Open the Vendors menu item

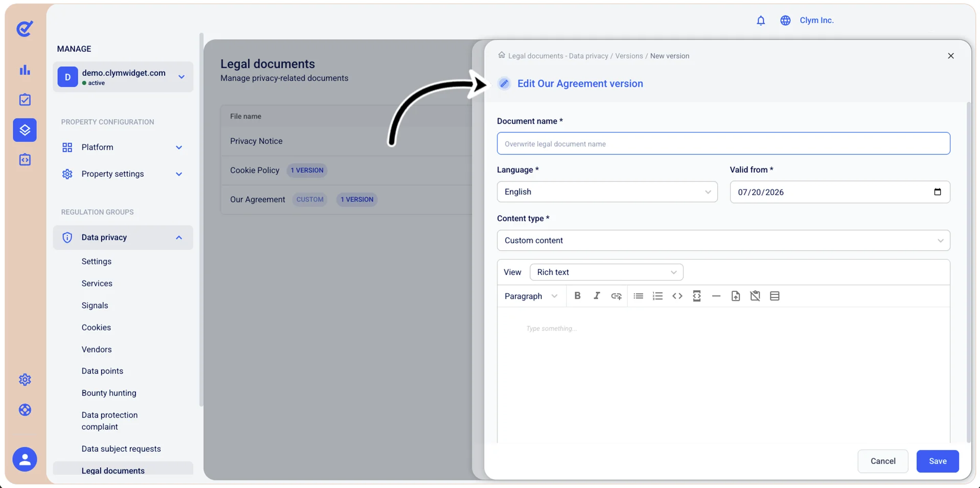tap(96, 350)
